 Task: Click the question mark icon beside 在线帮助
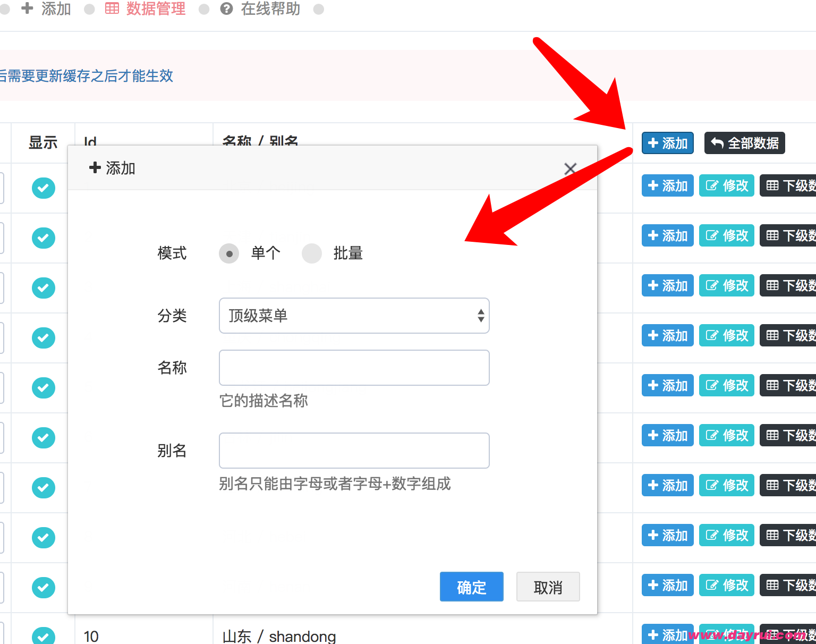(226, 9)
